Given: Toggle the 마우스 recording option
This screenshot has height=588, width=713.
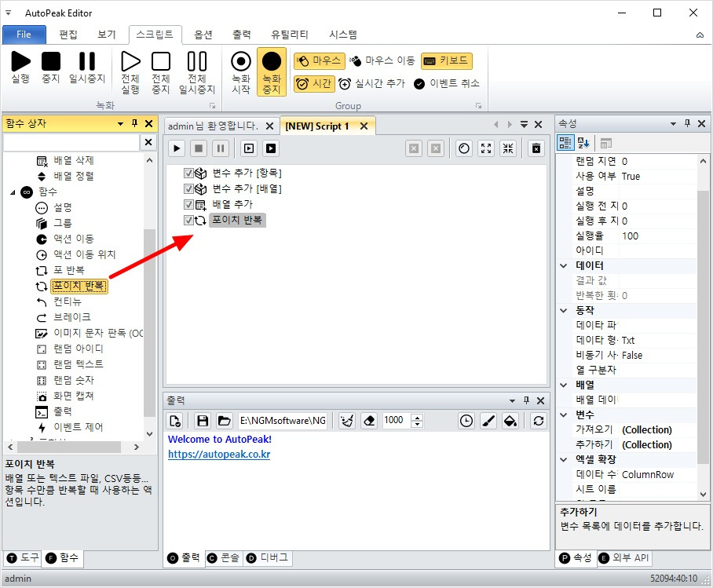Looking at the screenshot, I should click(320, 60).
